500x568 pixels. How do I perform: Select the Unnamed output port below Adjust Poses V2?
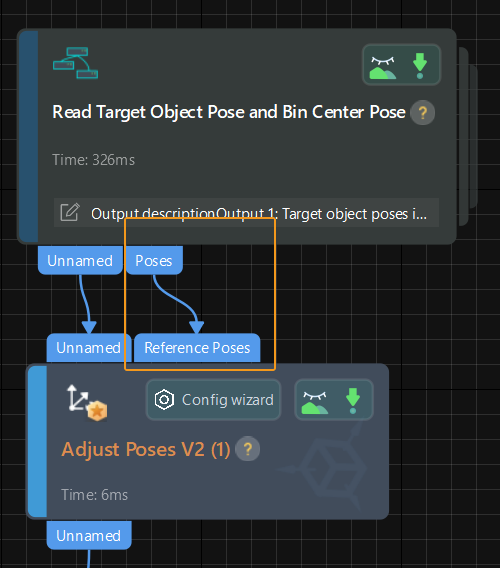tap(89, 535)
